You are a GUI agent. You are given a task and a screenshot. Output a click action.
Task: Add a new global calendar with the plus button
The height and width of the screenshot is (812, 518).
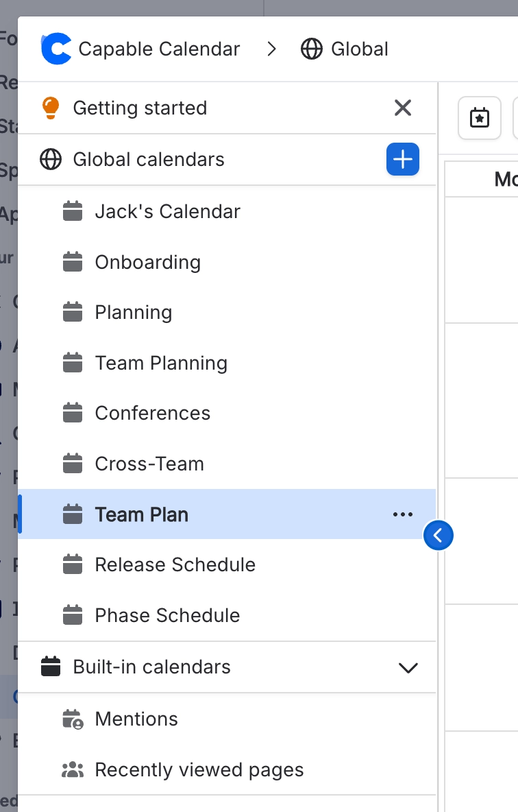coord(403,159)
